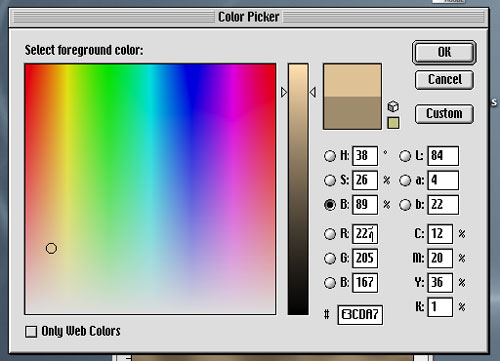Select the S saturation radio button

coord(330,180)
